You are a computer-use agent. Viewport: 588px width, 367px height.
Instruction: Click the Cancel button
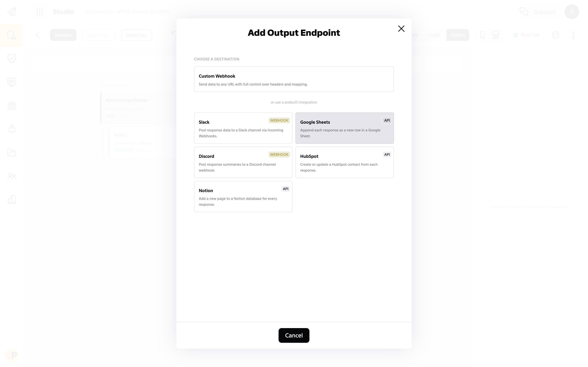294,335
